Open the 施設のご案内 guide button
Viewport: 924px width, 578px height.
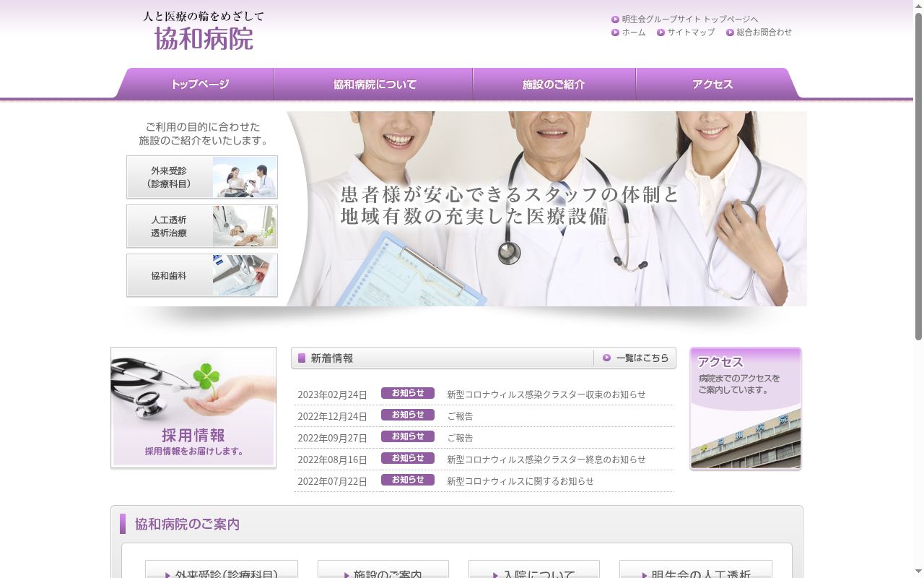point(383,569)
